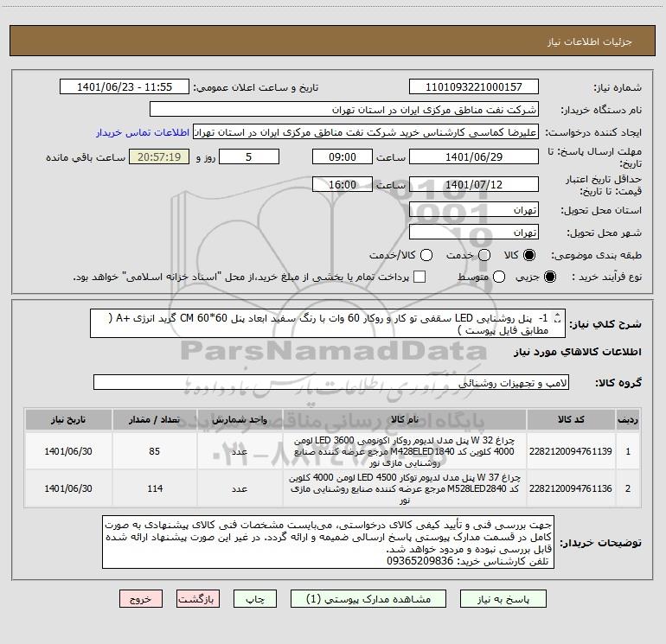Image resolution: width=666 pixels, height=644 pixels.
Task: Click product code 2282120094761139
Action: coord(571,451)
